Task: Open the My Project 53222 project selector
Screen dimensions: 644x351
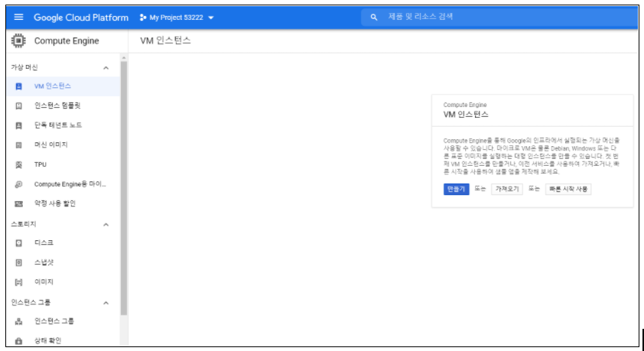Action: click(x=177, y=17)
